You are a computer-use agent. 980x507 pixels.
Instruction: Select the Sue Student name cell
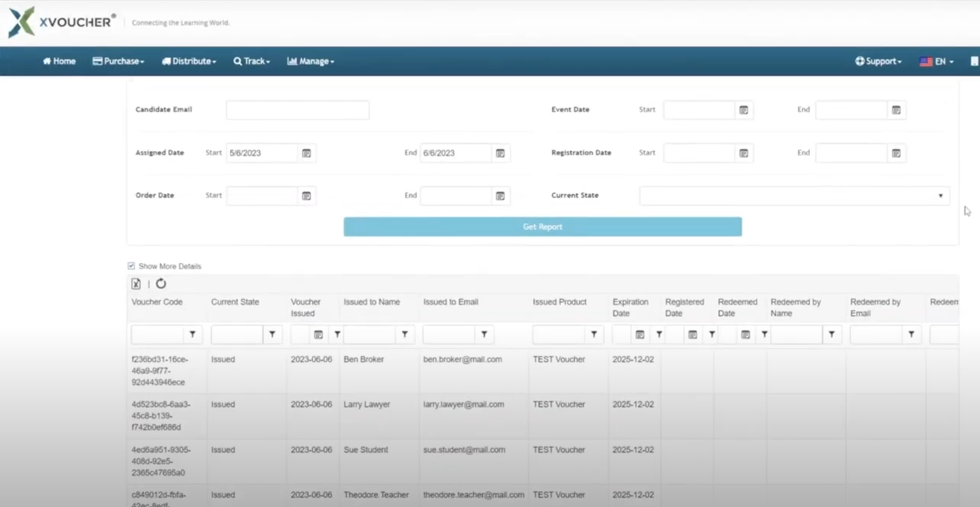[x=366, y=450]
